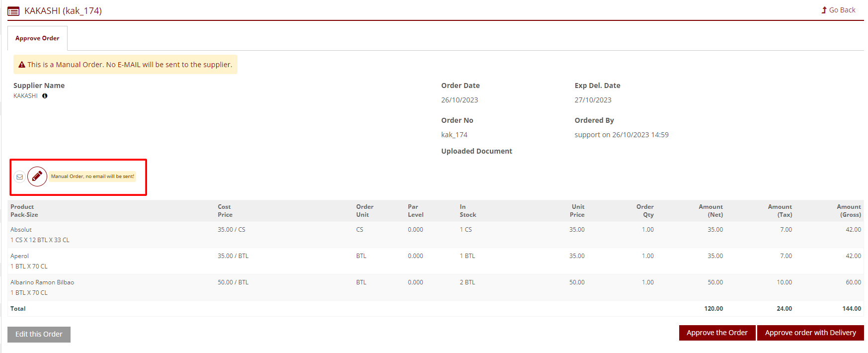Click the Order Date value 26/10/2023
Screen dimensions: 868x353
click(460, 100)
